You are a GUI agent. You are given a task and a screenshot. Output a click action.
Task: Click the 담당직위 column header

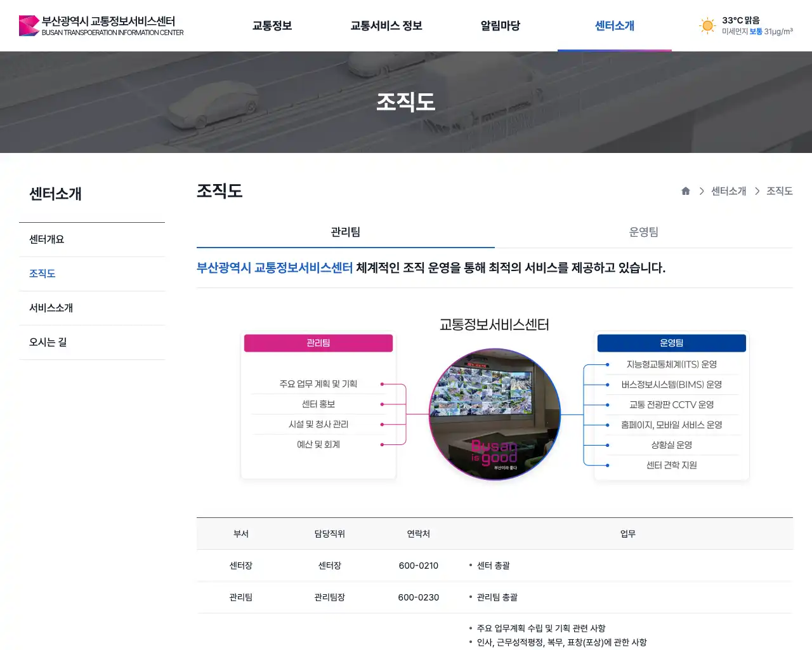pos(330,534)
